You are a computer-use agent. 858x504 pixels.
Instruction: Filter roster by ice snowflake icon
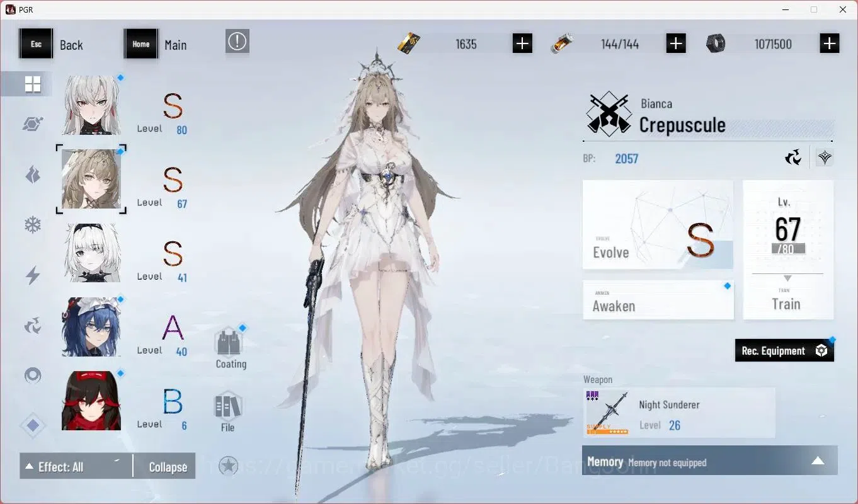pyautogui.click(x=33, y=225)
